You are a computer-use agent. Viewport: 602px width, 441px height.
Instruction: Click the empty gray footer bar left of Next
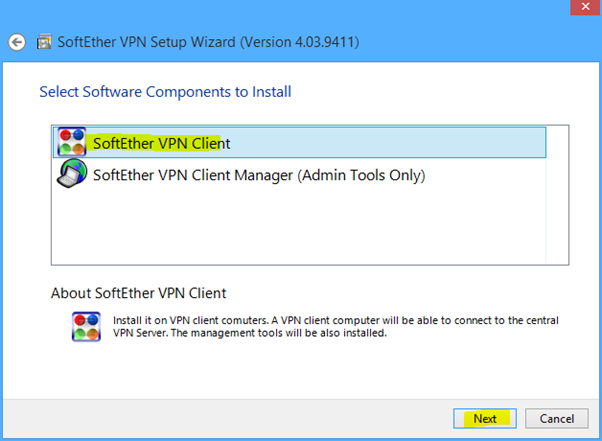(227, 418)
